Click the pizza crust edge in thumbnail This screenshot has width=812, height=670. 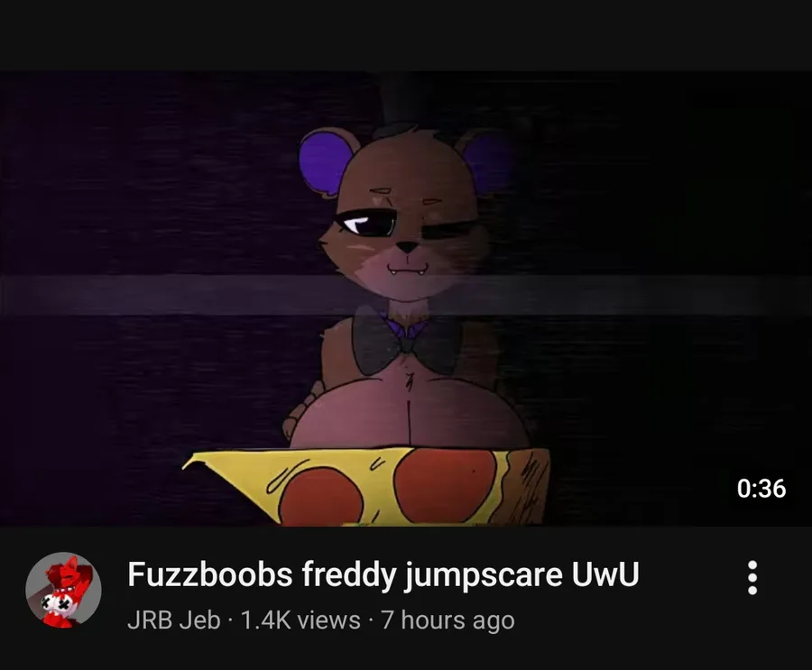(526, 487)
